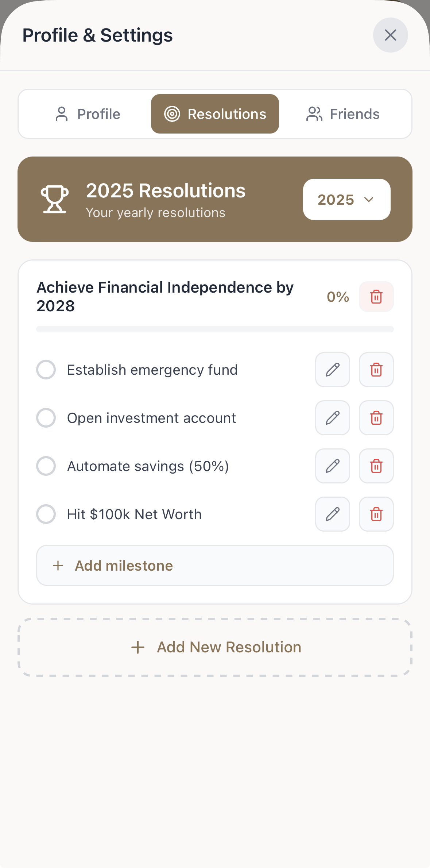Click Add milestone button
Viewport: 430px width, 868px height.
pyautogui.click(x=215, y=566)
